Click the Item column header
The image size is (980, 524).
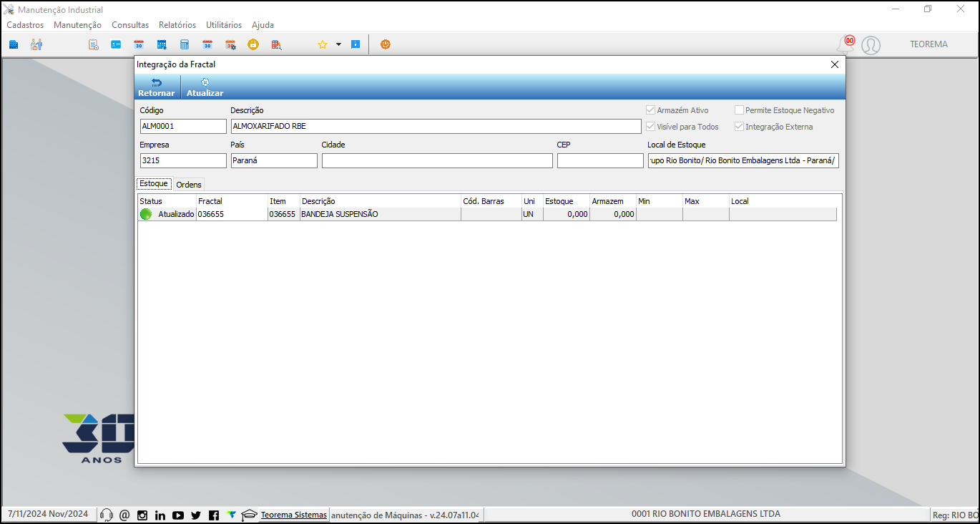(283, 201)
